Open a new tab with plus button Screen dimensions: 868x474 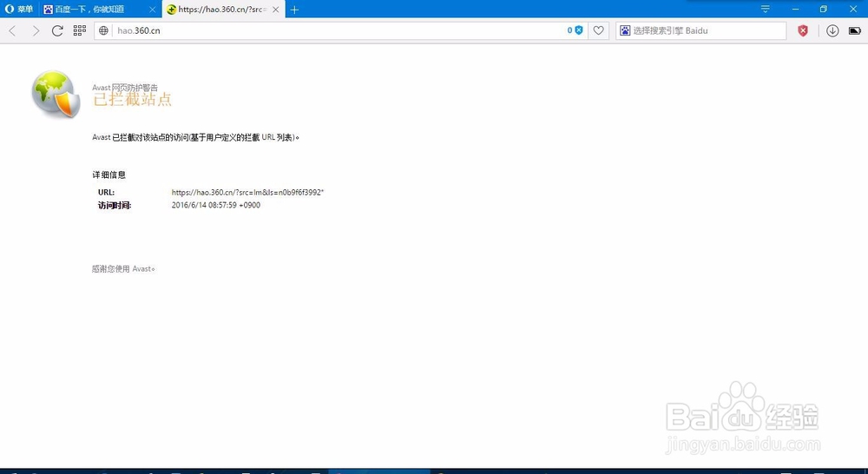(x=294, y=10)
